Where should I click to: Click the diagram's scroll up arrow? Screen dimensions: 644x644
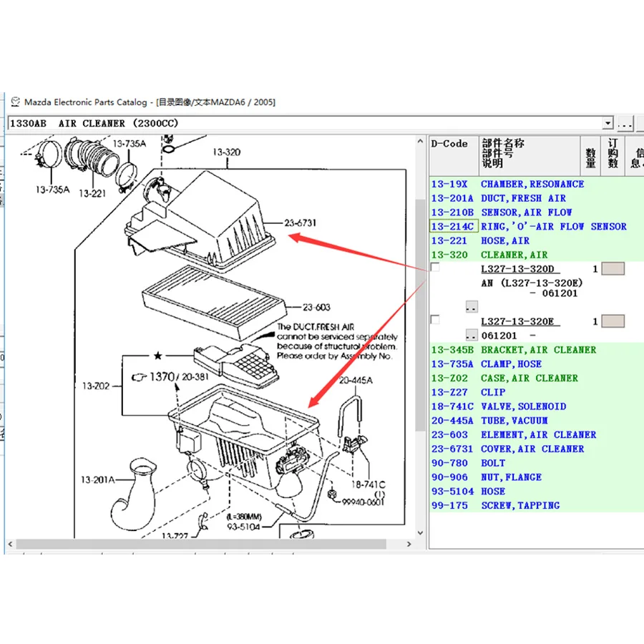pos(420,142)
